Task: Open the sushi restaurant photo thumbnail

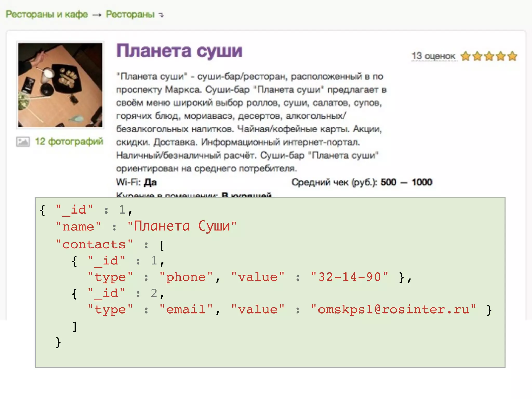Action: click(x=60, y=85)
